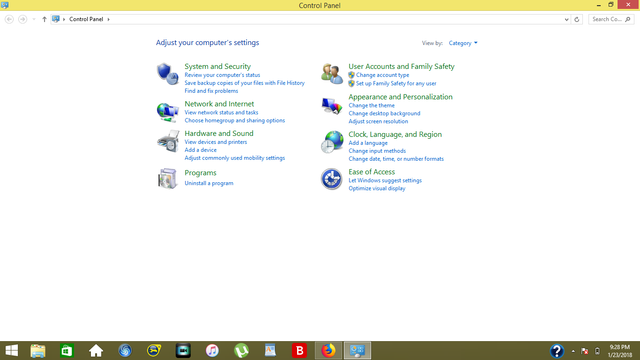Open the Add a language link
The image size is (640, 360).
[x=368, y=143]
